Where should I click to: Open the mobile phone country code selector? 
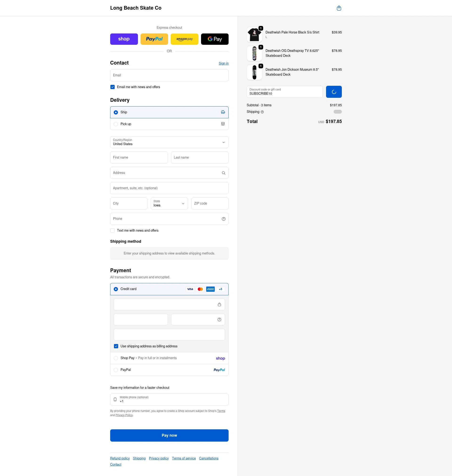point(115,399)
